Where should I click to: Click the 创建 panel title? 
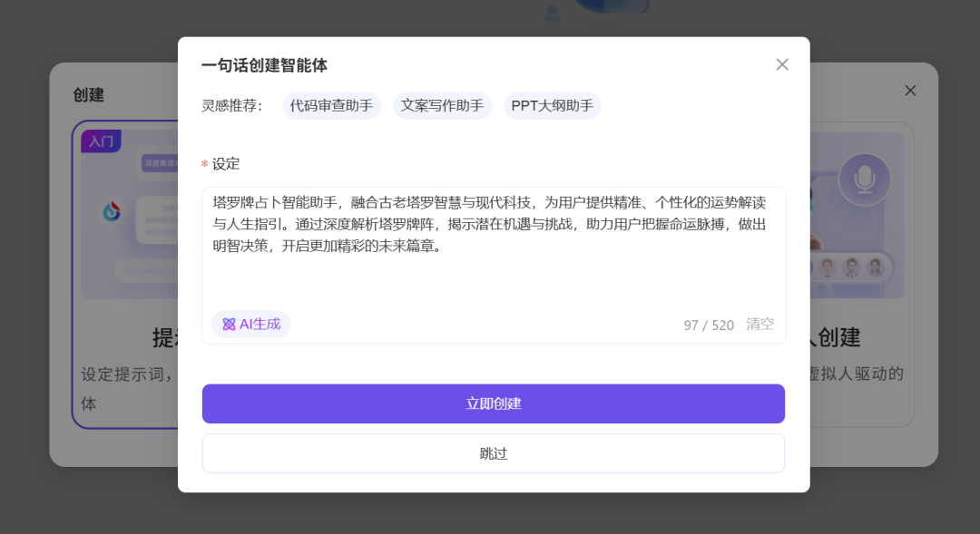[x=91, y=95]
